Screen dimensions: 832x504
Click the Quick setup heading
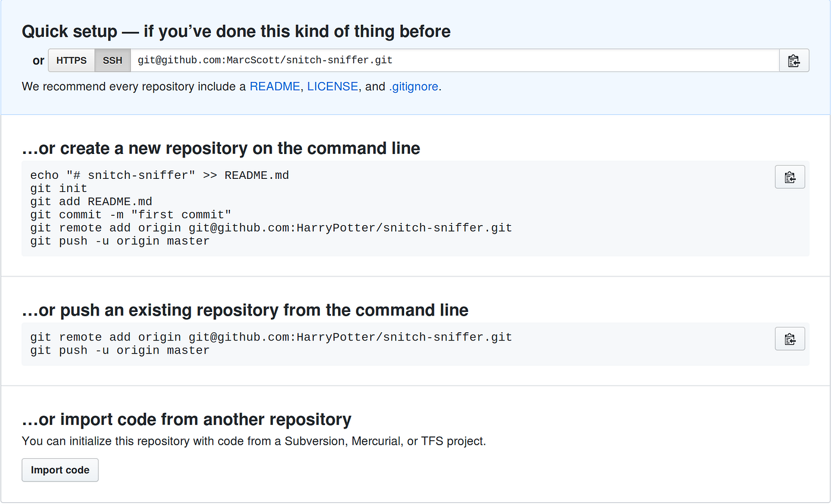236,31
